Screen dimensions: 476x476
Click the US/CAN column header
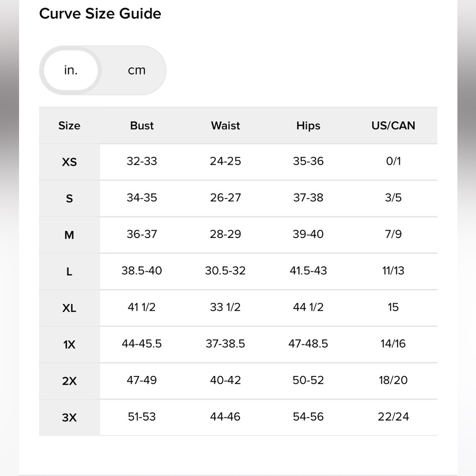tap(393, 126)
